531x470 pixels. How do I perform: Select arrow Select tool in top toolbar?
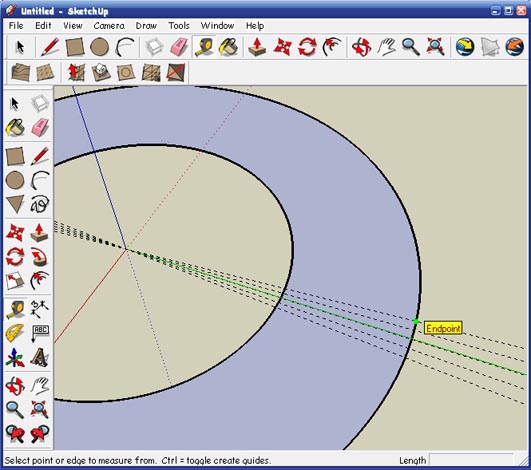[x=20, y=47]
